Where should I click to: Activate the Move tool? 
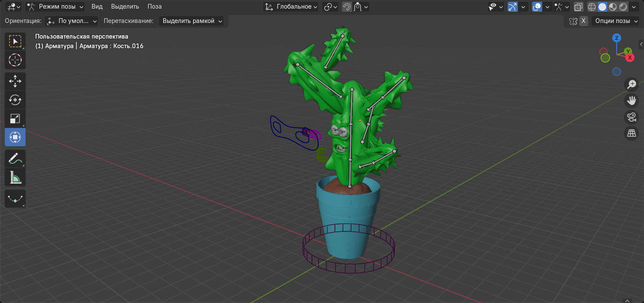[15, 81]
